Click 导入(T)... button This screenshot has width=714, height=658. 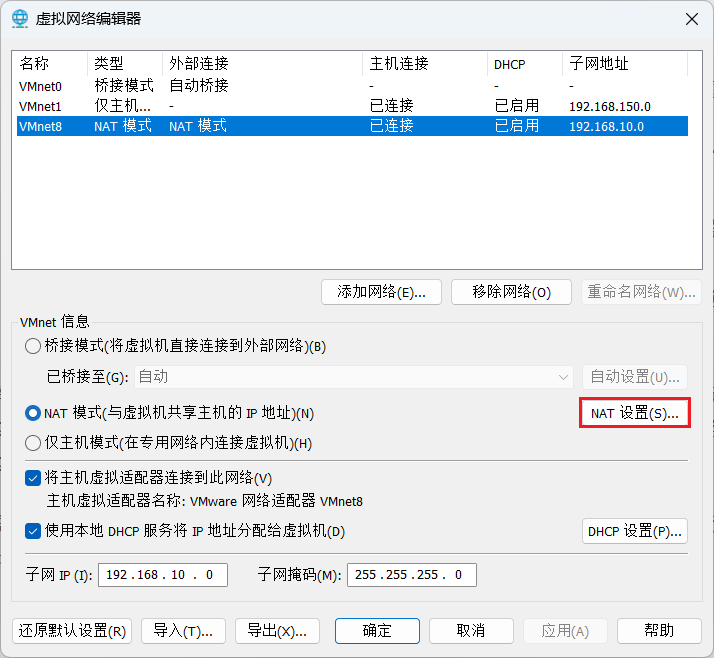click(183, 631)
